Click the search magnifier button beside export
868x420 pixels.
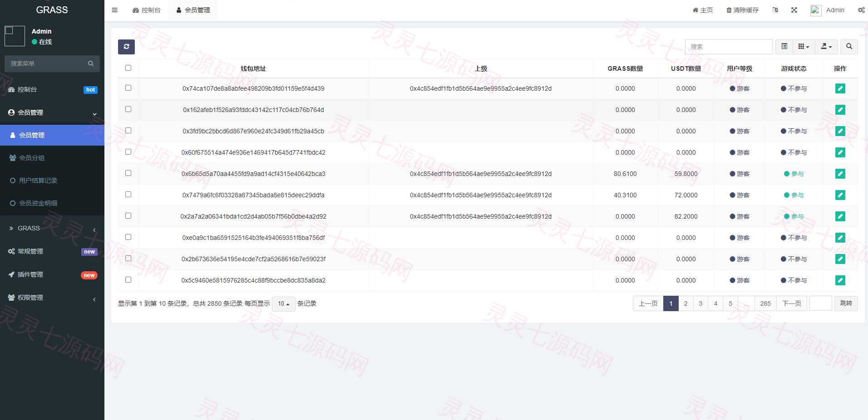point(849,47)
